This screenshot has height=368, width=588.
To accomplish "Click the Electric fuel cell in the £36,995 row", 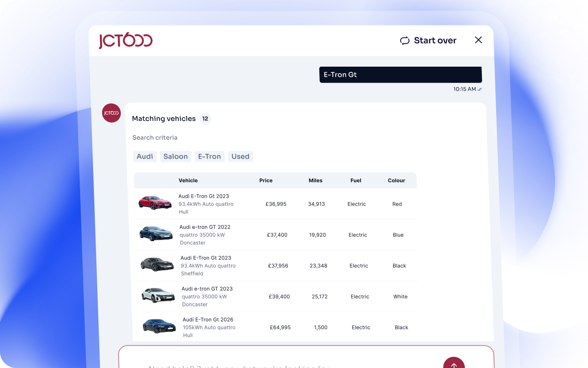I will pos(356,204).
